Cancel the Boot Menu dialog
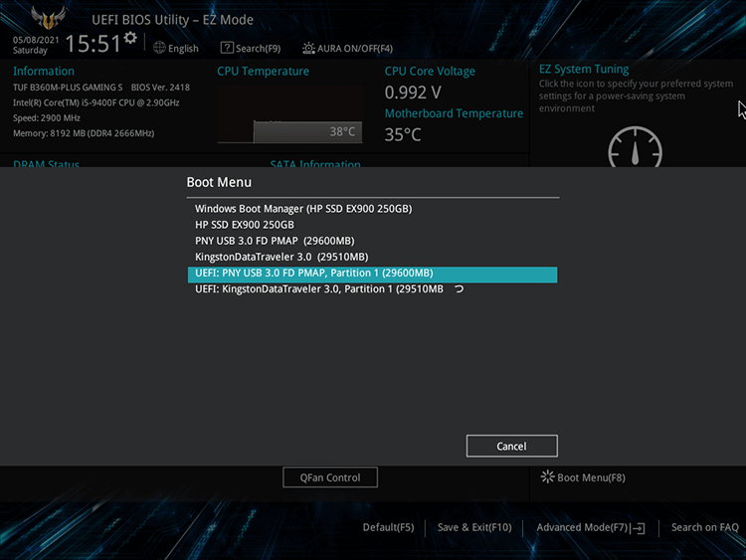This screenshot has height=560, width=746. tap(512, 446)
